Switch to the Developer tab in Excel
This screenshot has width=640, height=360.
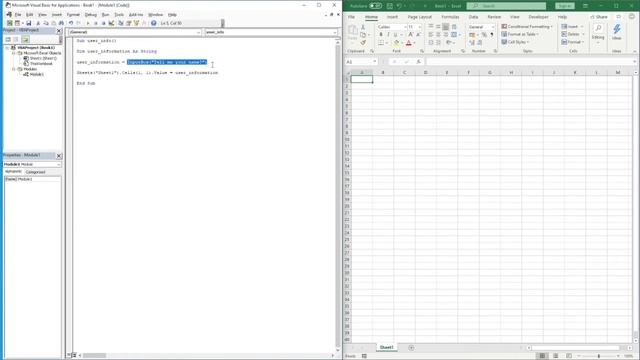point(538,17)
